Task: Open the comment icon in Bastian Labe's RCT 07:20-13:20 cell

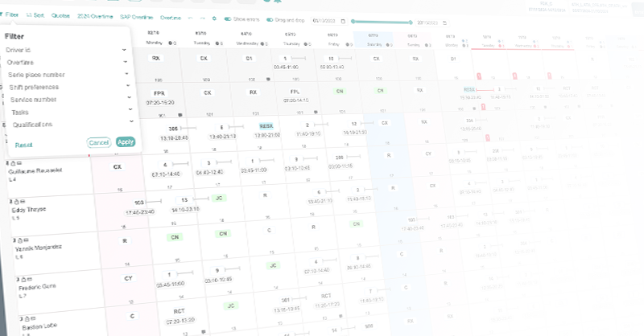Action: pos(204,331)
